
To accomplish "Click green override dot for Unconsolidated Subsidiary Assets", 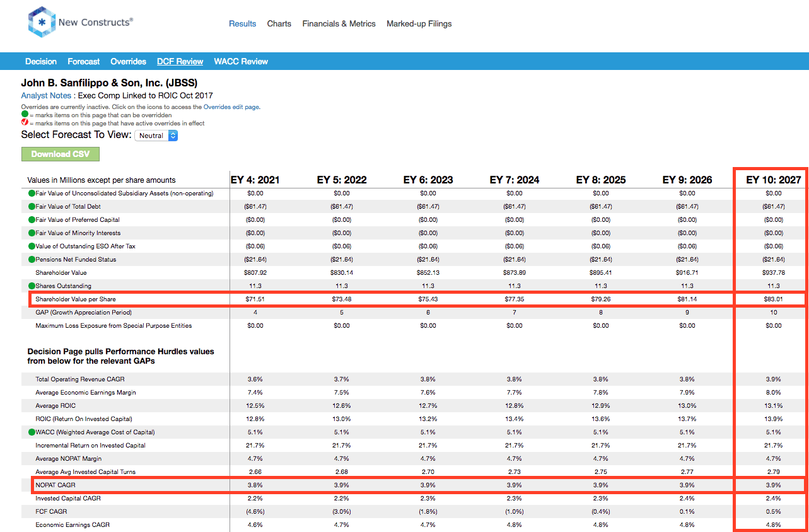I will (x=32, y=194).
